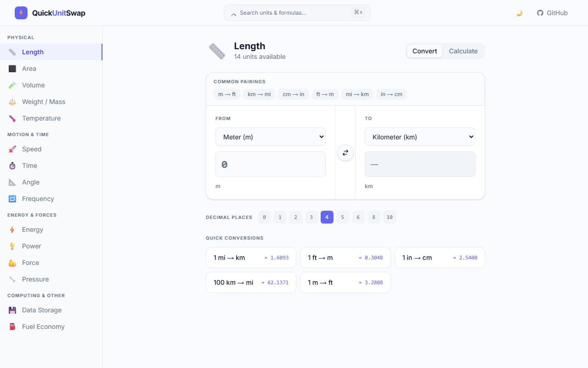Click the Angle triangle ruler icon
Image resolution: width=588 pixels, height=368 pixels.
[x=12, y=182]
